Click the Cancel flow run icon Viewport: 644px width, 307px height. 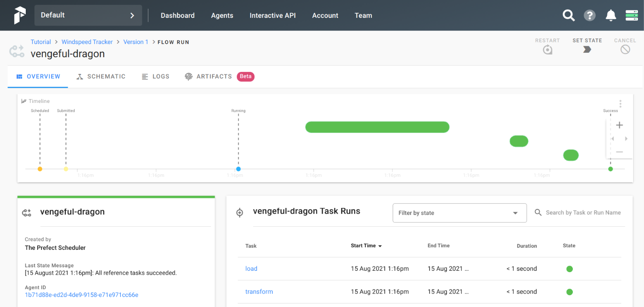click(625, 50)
